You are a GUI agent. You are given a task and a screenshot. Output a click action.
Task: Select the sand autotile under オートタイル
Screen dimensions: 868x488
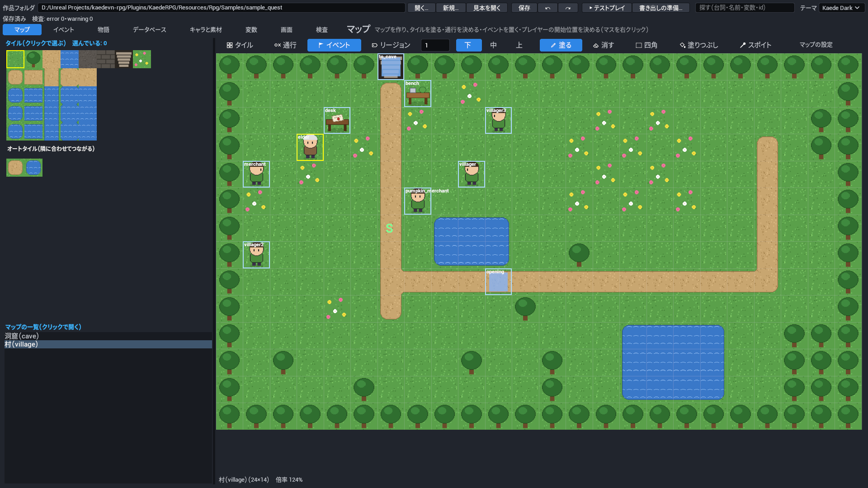pos(15,168)
